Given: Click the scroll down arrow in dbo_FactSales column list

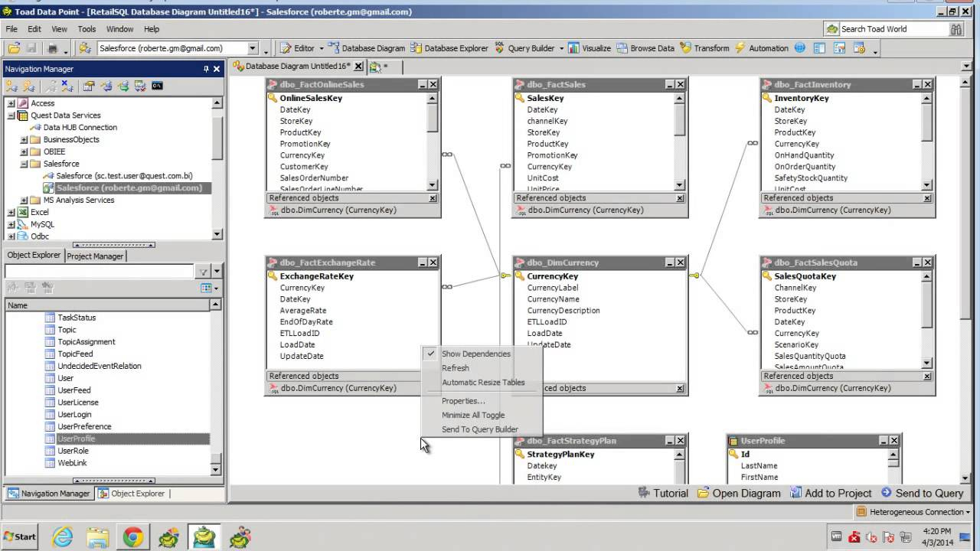Looking at the screenshot, I should coord(680,185).
